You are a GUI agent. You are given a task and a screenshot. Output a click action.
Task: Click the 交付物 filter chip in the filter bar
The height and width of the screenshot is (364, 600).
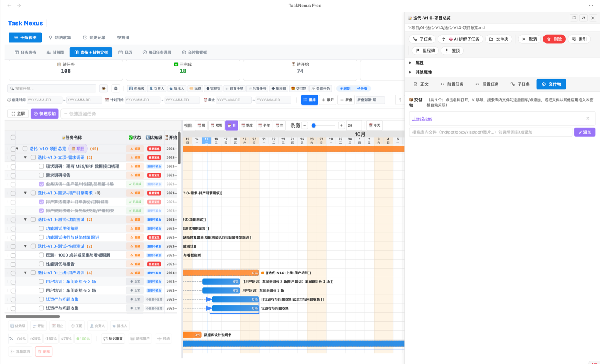tap(298, 89)
